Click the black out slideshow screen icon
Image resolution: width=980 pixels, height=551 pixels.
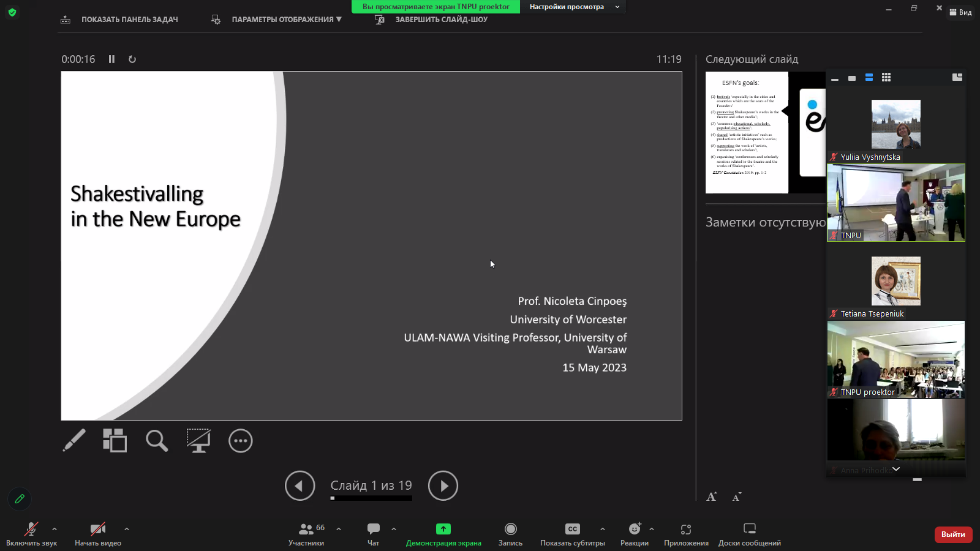point(198,441)
